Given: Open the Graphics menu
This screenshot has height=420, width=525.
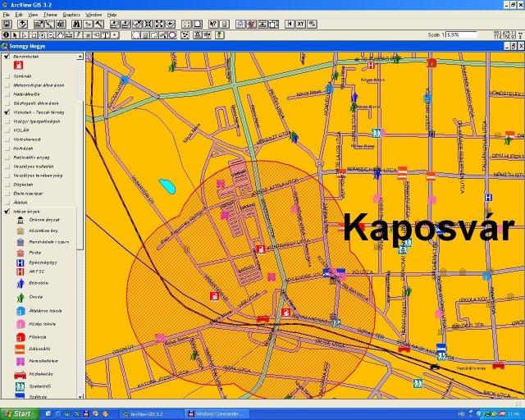Looking at the screenshot, I should 71,15.
